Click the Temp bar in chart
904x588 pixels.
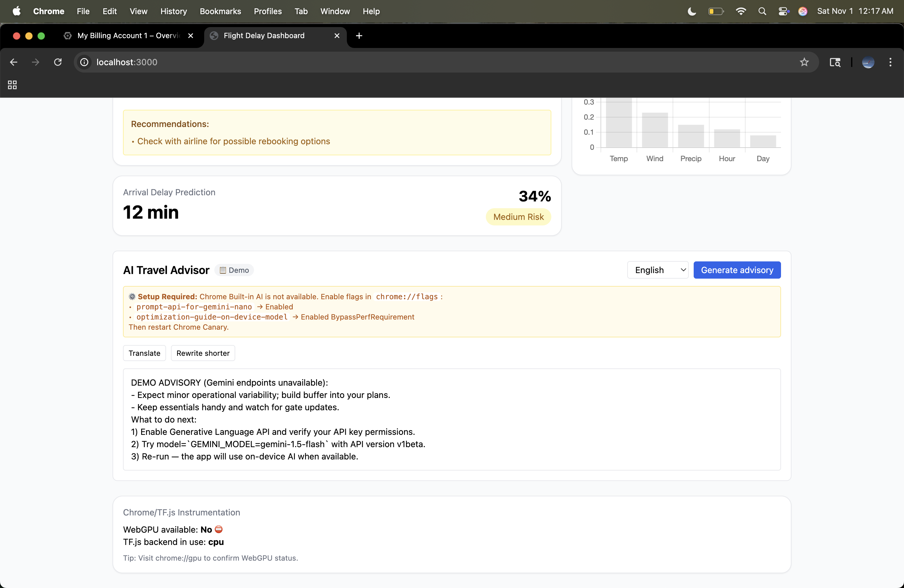coord(619,123)
